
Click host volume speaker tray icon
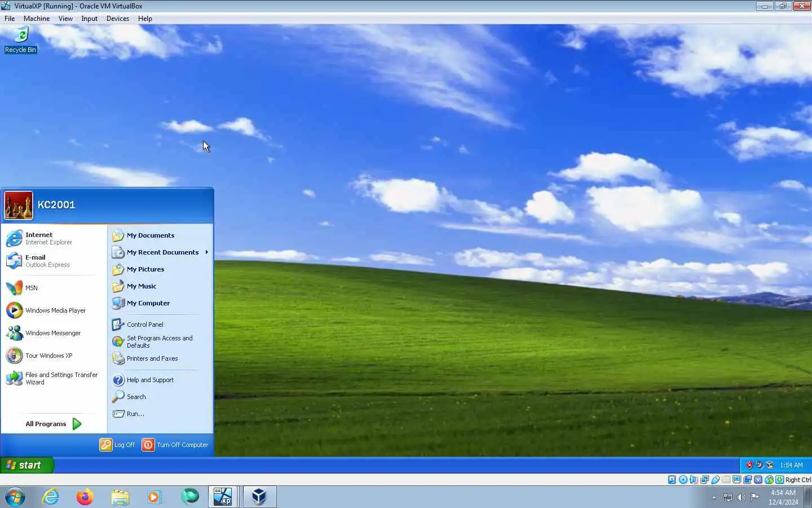pyautogui.click(x=741, y=497)
